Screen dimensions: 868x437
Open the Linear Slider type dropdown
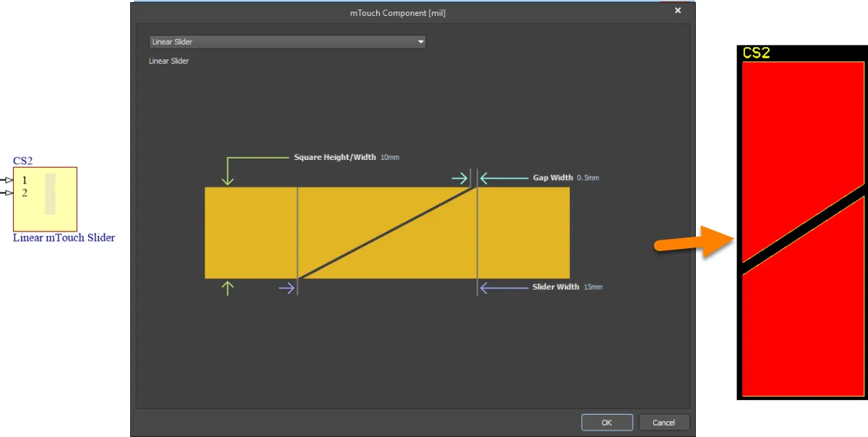(x=287, y=42)
